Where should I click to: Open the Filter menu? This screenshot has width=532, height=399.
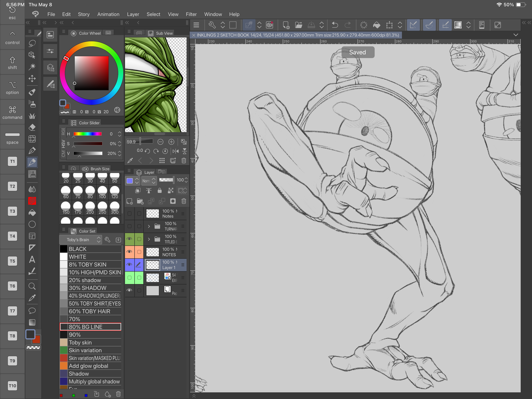click(191, 14)
